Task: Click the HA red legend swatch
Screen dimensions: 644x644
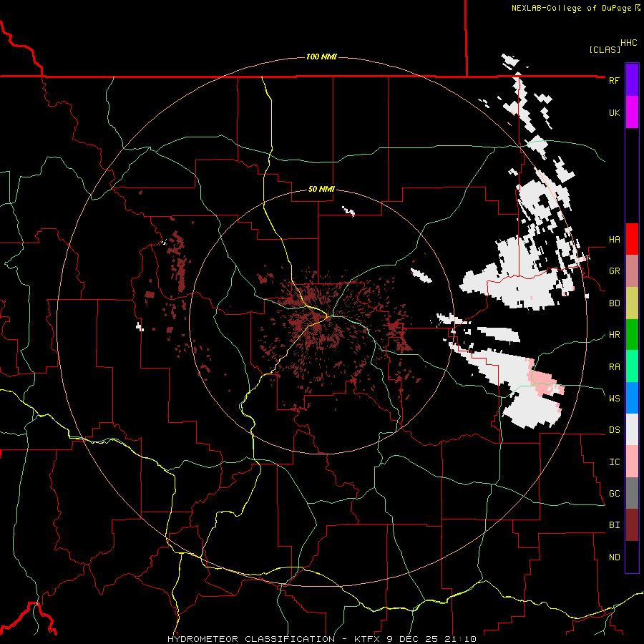Action: (632, 239)
